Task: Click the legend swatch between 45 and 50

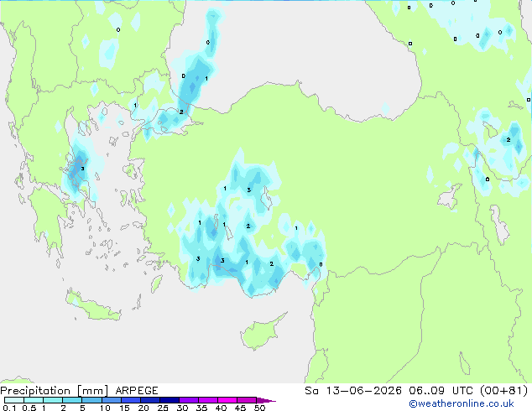Action: tap(247, 400)
